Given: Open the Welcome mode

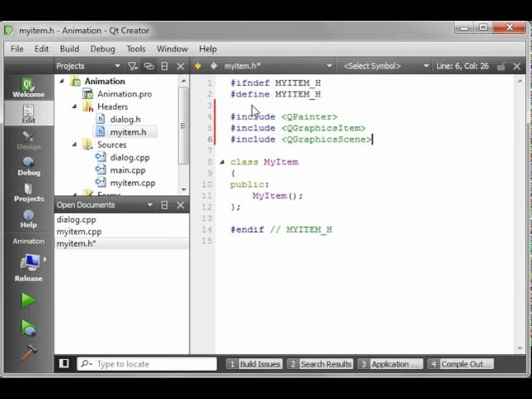Looking at the screenshot, I should (28, 88).
